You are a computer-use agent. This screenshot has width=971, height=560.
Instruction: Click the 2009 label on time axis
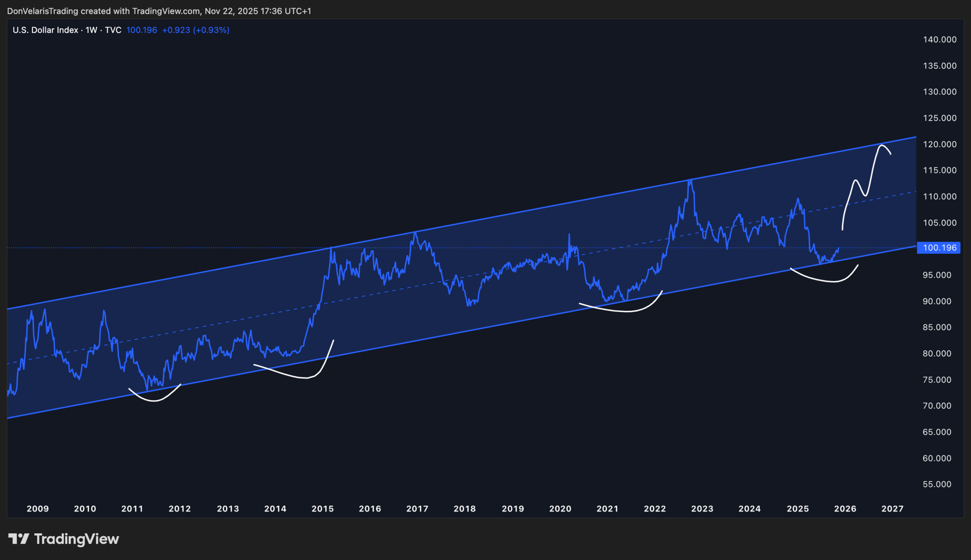[x=37, y=508]
